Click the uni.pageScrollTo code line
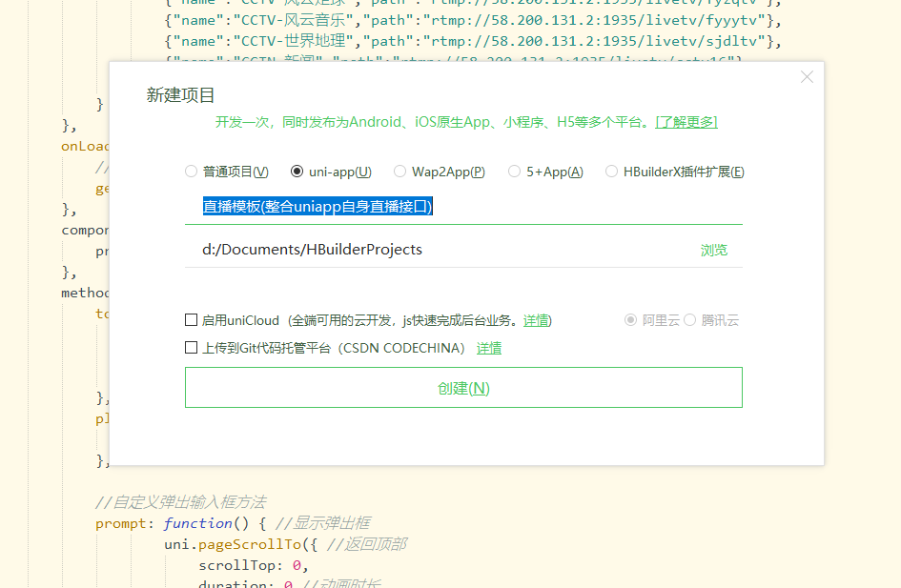 284,544
